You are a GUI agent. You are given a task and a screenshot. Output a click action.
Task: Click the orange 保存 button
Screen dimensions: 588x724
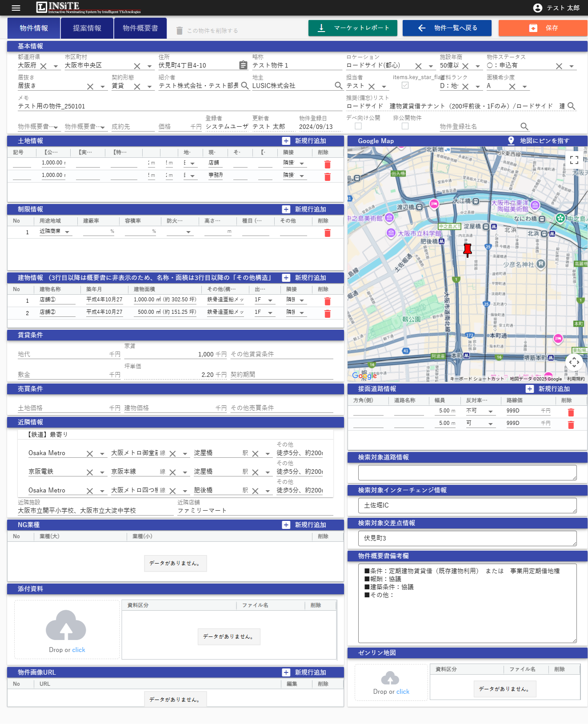(543, 28)
